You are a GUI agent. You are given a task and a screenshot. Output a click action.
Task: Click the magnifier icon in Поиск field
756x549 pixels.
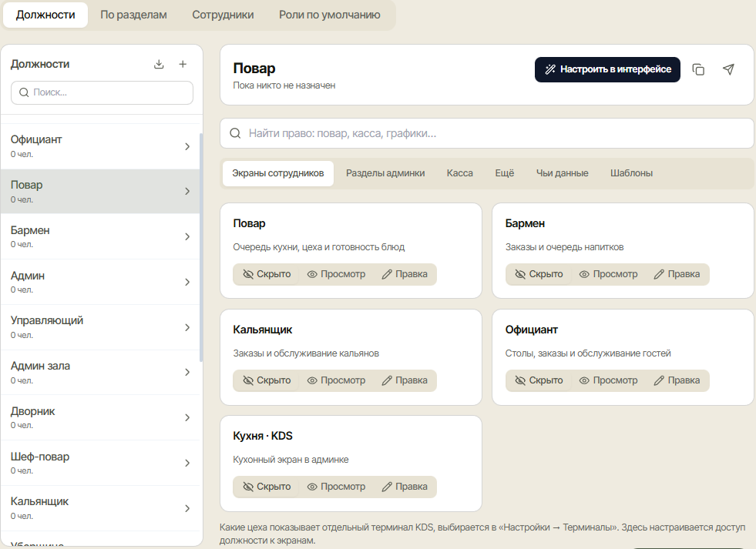point(24,92)
